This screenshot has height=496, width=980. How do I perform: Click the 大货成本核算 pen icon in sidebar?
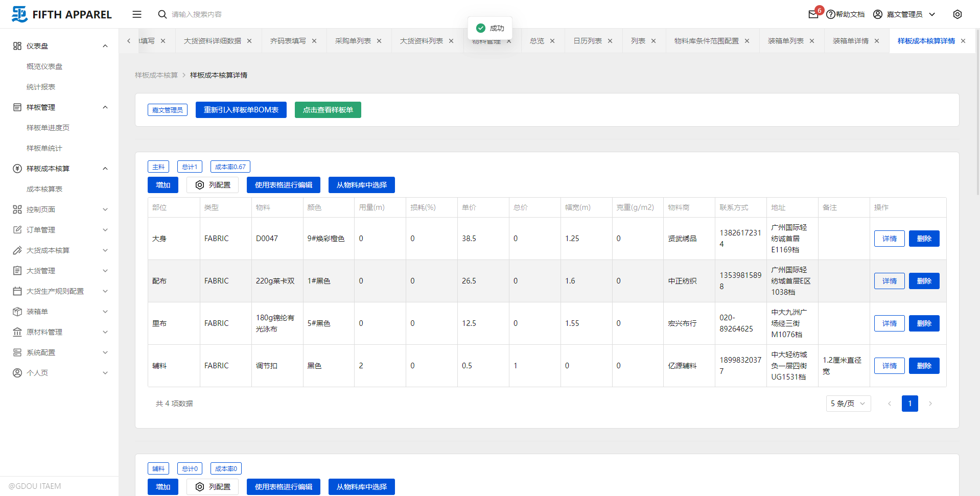click(17, 250)
